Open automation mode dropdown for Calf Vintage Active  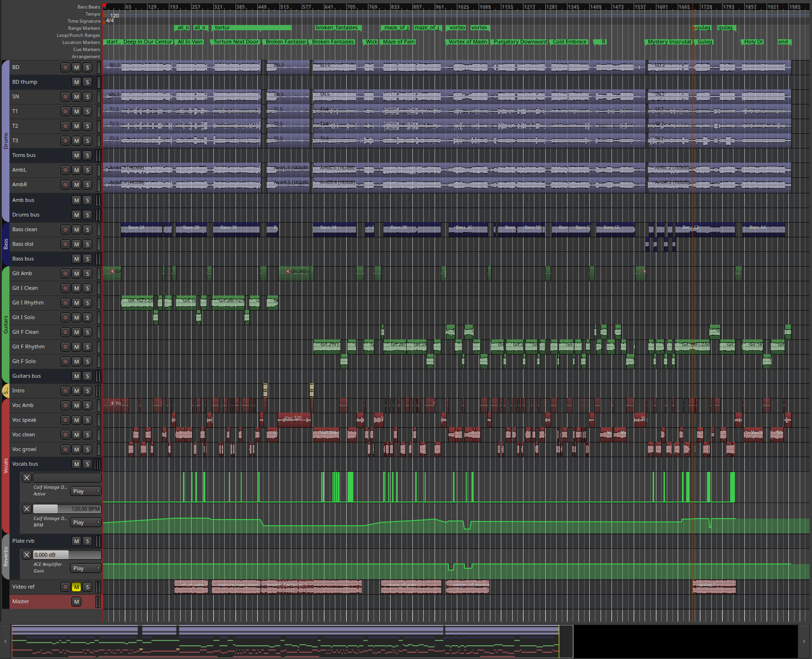point(86,492)
